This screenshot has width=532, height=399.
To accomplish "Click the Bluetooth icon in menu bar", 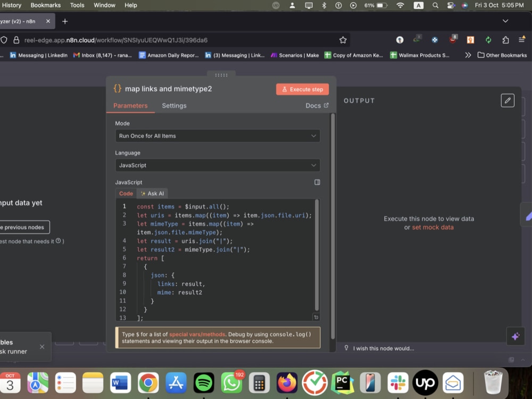I will coord(323,5).
